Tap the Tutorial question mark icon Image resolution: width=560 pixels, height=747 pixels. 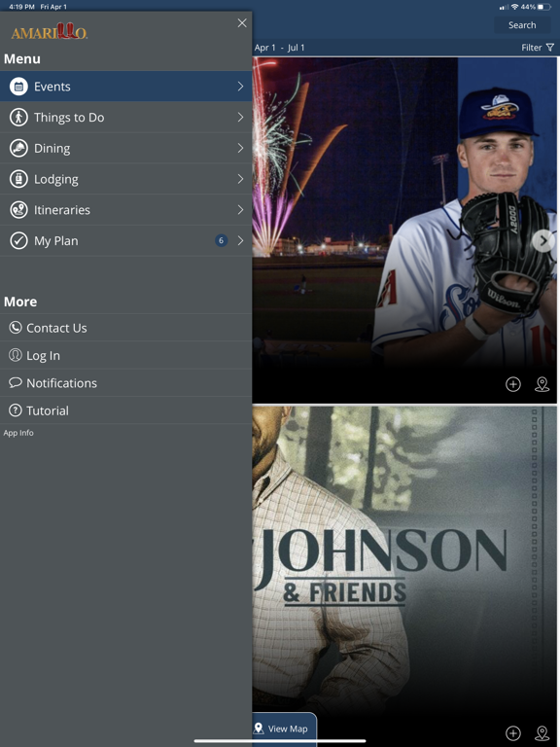(16, 410)
